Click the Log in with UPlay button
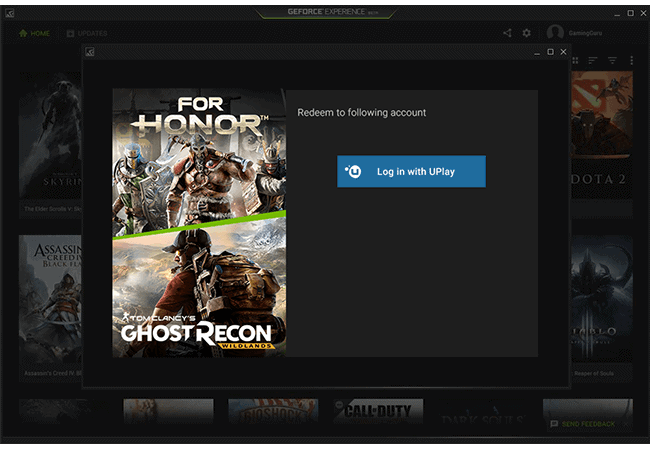Image resolution: width=650 pixels, height=450 pixels. pyautogui.click(x=411, y=172)
